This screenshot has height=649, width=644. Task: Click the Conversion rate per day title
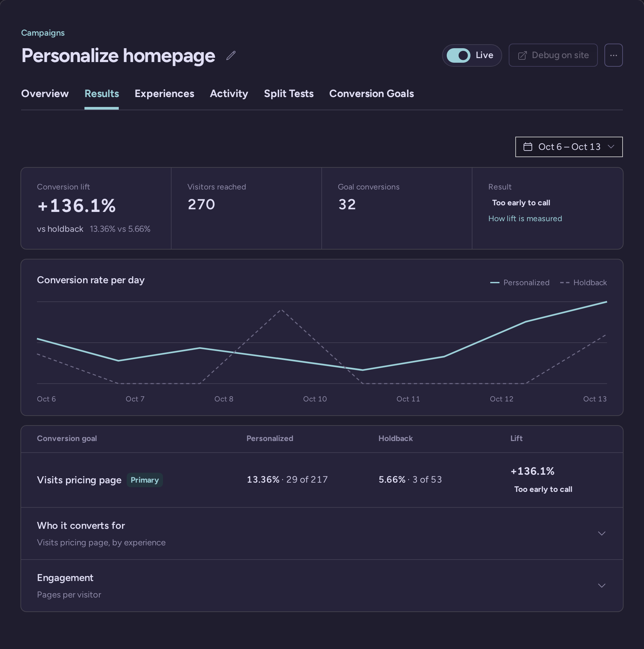[91, 280]
